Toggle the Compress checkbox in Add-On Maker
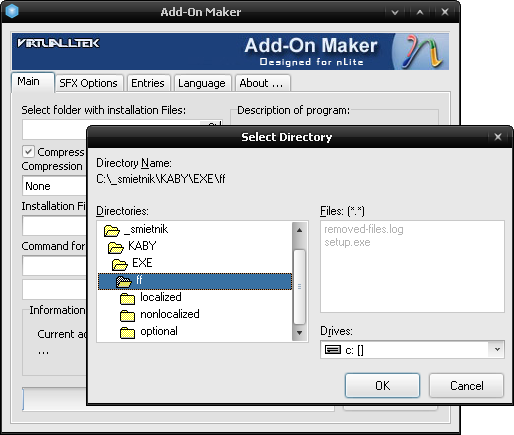The width and height of the screenshot is (514, 435). coord(28,152)
